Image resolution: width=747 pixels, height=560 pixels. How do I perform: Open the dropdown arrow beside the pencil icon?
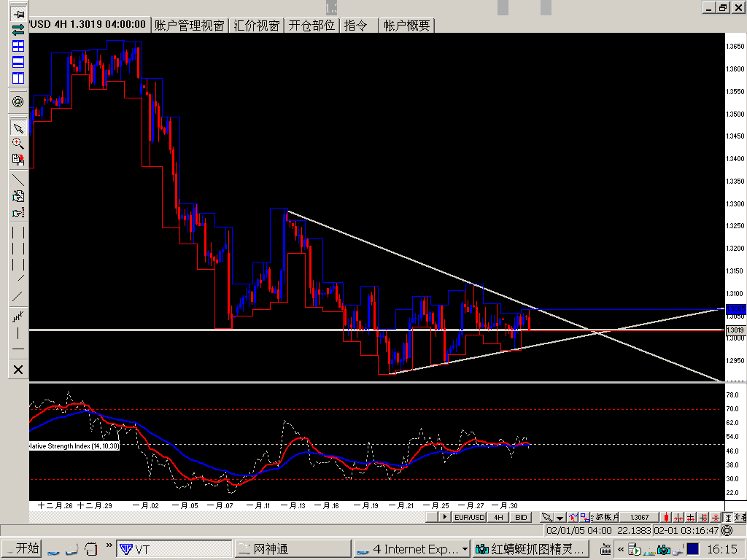tap(560, 517)
